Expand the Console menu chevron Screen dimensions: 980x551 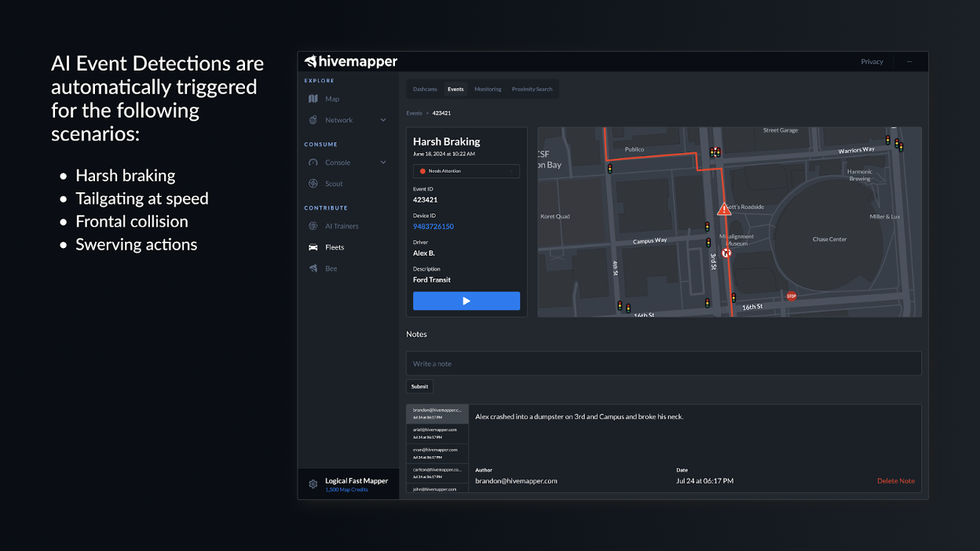pyautogui.click(x=383, y=162)
